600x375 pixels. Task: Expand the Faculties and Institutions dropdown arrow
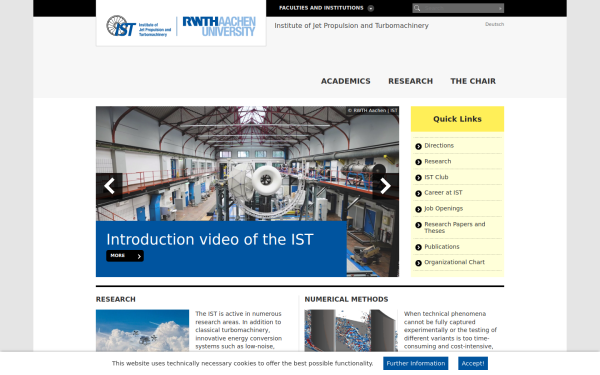pyautogui.click(x=370, y=8)
